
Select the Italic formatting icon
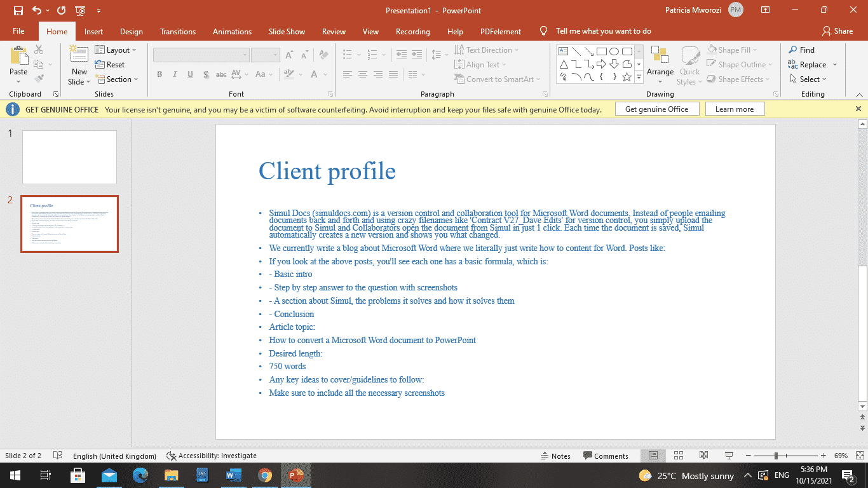click(x=175, y=74)
